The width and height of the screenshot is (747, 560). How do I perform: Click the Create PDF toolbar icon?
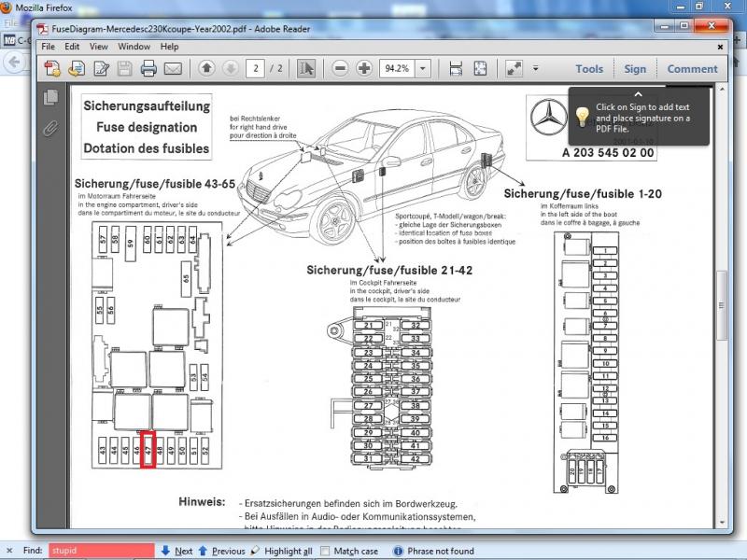click(52, 68)
